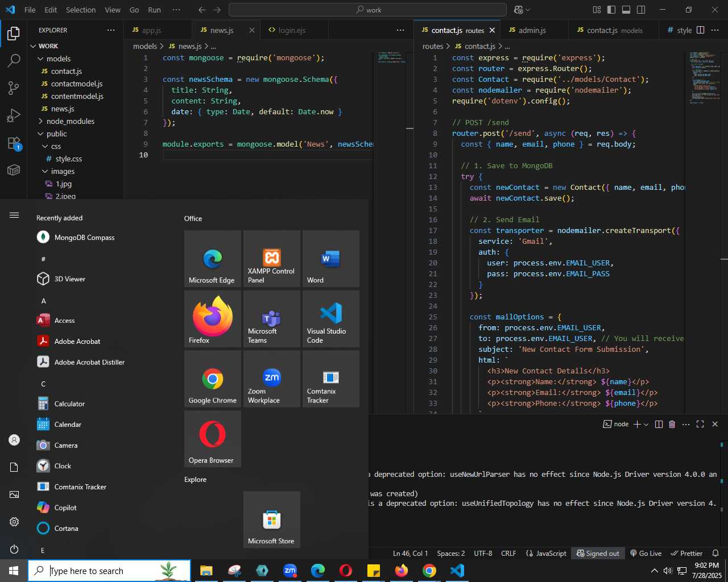This screenshot has width=728, height=582.
Task: Expand Start menu with hamburger button
Action: pyautogui.click(x=14, y=215)
